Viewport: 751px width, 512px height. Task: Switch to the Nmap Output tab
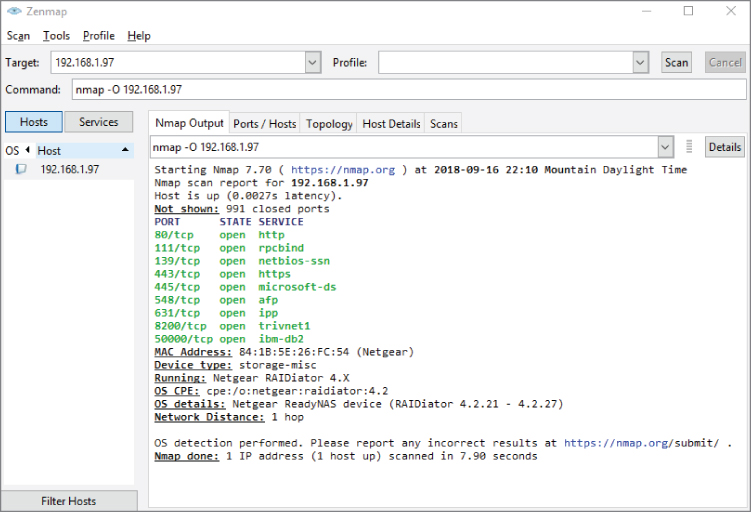189,123
